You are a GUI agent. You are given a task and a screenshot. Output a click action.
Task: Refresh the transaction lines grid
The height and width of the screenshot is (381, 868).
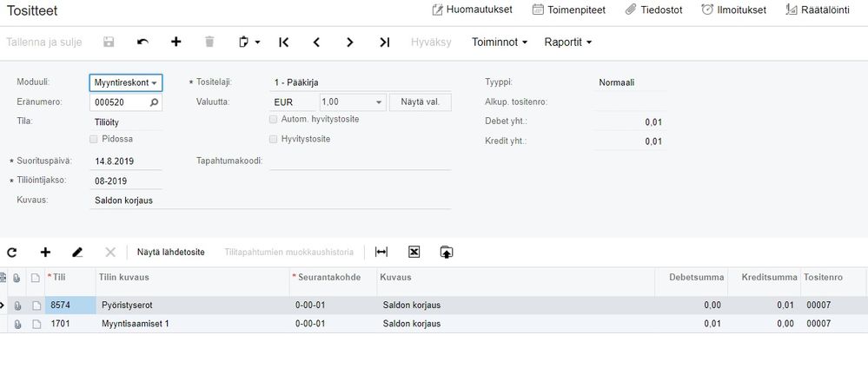point(12,252)
